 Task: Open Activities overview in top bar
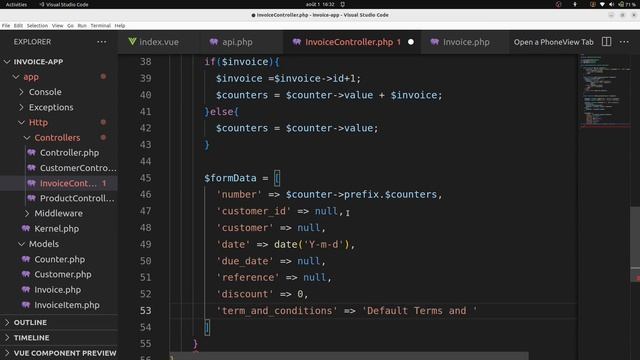click(x=16, y=4)
